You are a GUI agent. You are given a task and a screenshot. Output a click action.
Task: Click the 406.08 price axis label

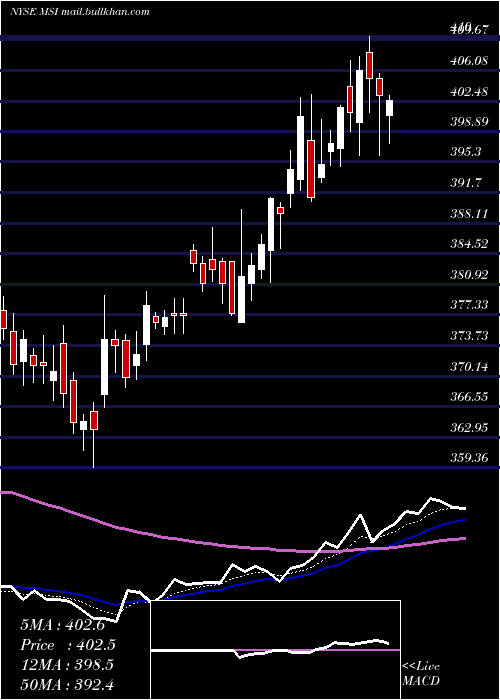coord(469,61)
